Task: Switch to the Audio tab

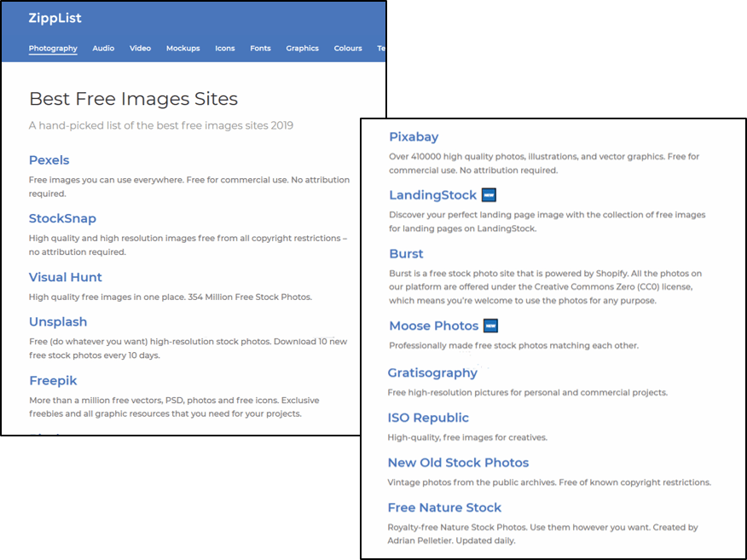Action: pos(103,49)
